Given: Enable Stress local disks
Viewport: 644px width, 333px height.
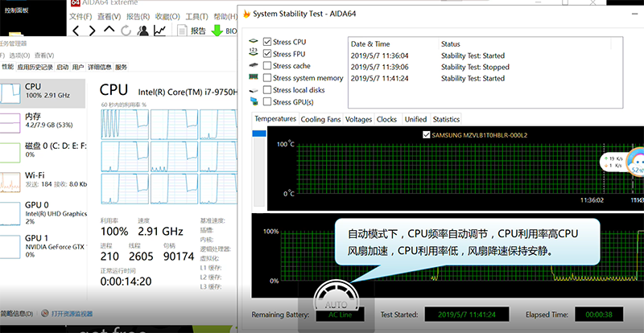Looking at the screenshot, I should [x=267, y=90].
